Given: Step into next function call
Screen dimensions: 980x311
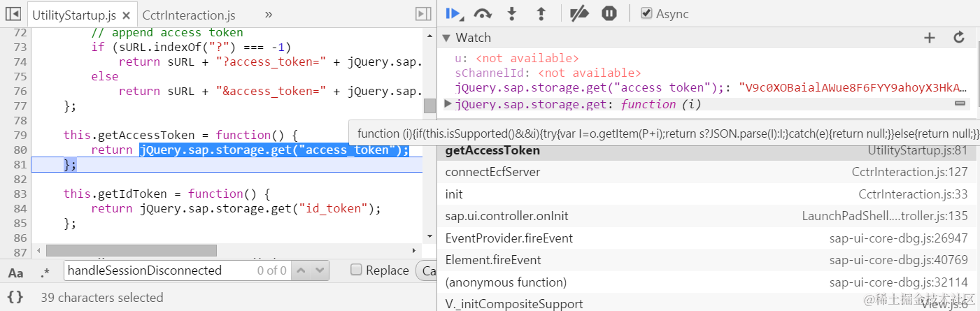Looking at the screenshot, I should (511, 13).
